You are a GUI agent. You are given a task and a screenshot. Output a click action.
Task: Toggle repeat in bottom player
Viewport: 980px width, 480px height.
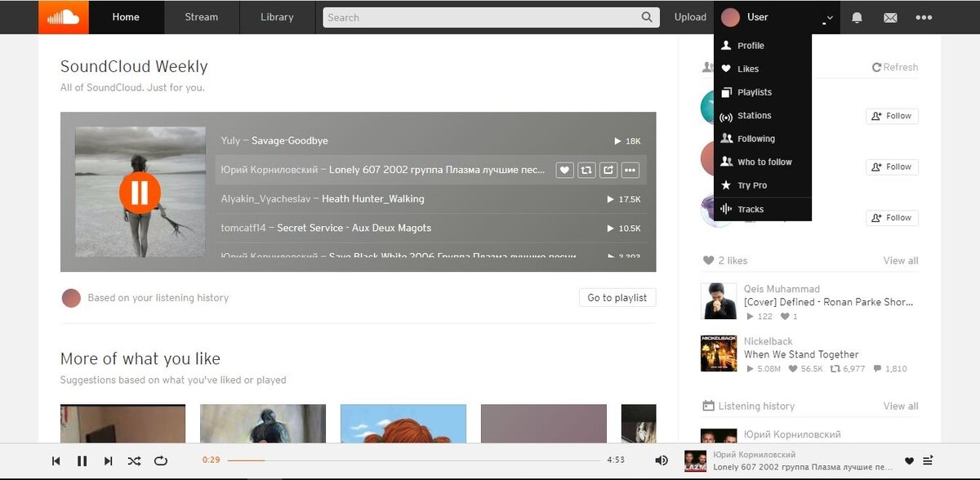pyautogui.click(x=161, y=460)
